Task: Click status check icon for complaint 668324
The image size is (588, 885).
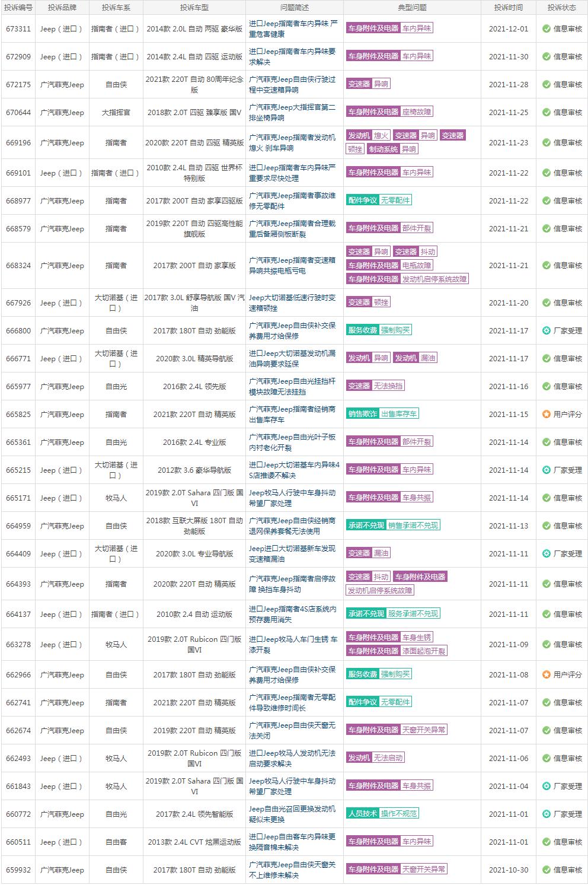Action: 547,265
